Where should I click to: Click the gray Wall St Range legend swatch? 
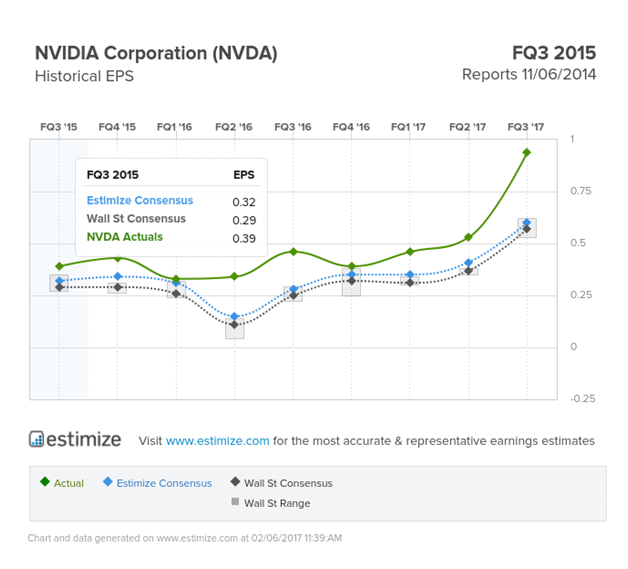coord(235,502)
